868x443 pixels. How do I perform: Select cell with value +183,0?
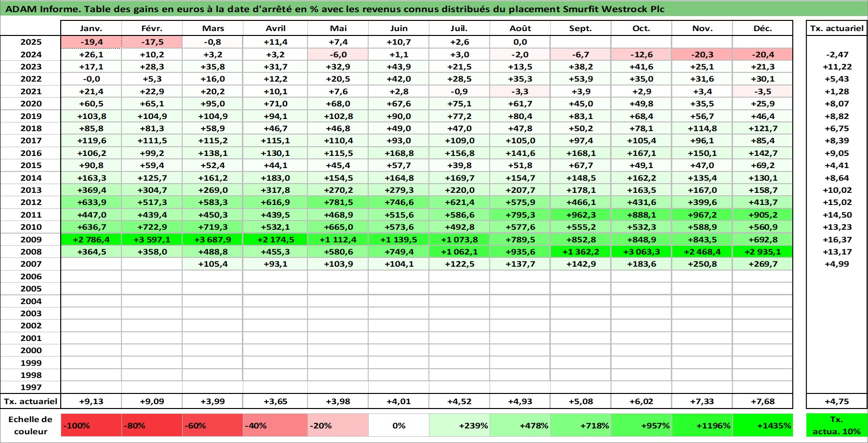pos(275,178)
